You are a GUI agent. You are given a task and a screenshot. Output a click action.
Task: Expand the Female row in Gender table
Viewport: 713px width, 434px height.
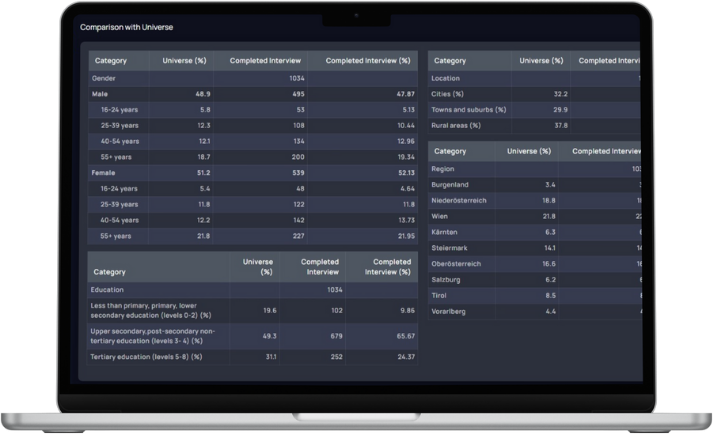tap(105, 172)
